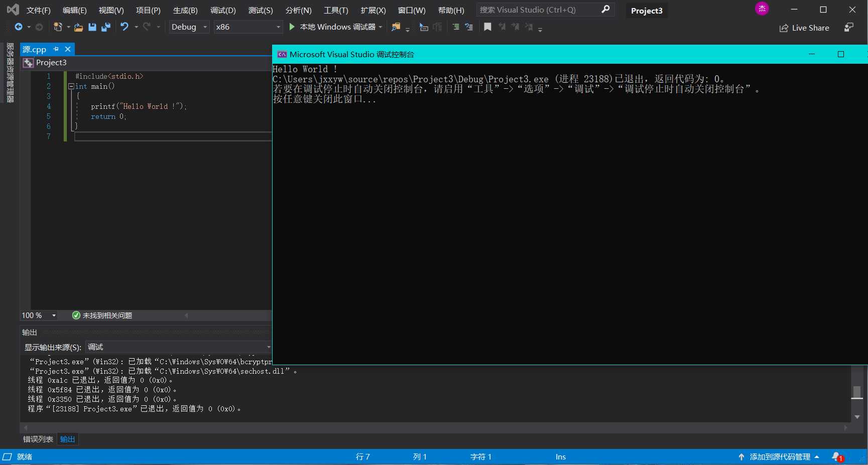Click the New Project toolbar icon
The image size is (868, 465).
(58, 27)
